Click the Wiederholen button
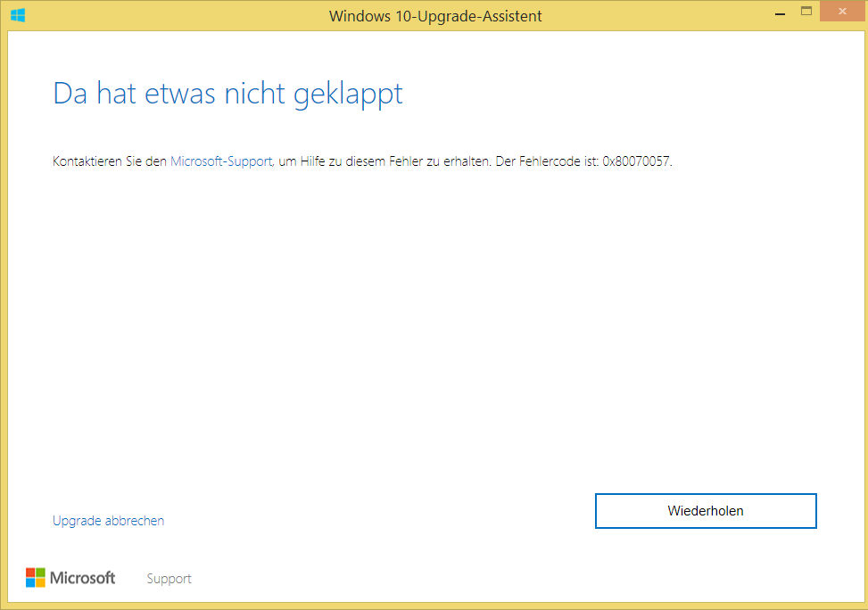 click(x=706, y=511)
